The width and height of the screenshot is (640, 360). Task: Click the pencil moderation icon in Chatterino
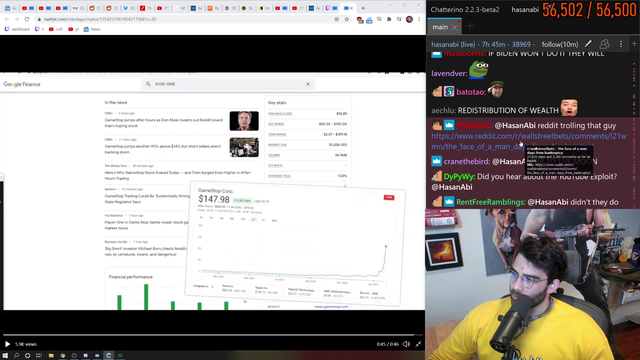(588, 44)
